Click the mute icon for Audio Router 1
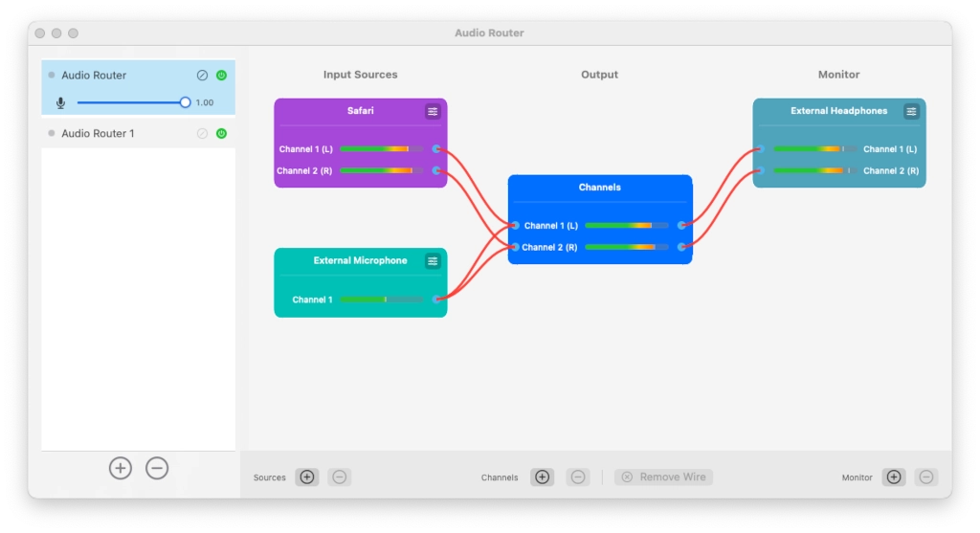The height and width of the screenshot is (533, 980). 202,133
